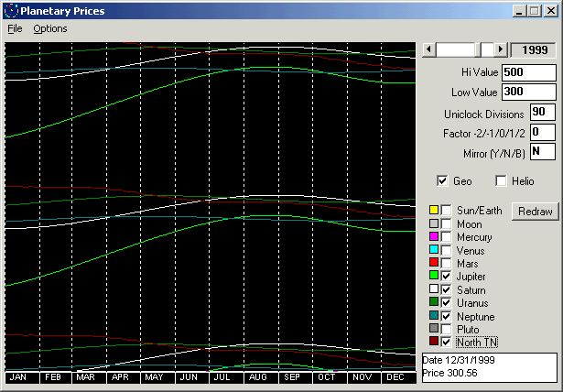
Task: Uncheck the Uranus checkbox
Action: (446, 303)
